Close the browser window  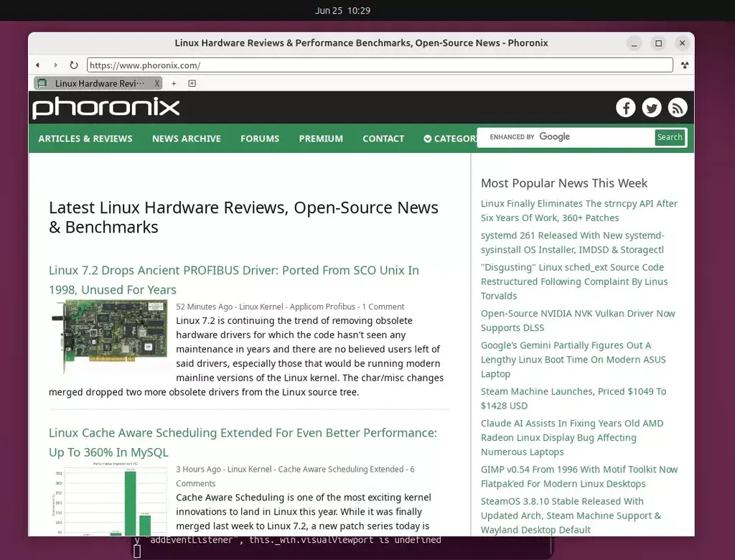pos(683,43)
